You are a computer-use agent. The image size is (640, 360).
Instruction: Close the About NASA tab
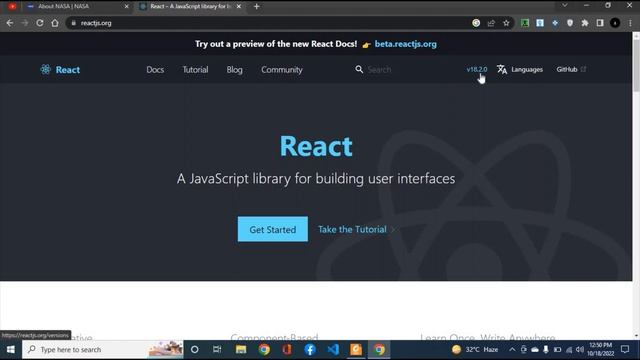126,6
